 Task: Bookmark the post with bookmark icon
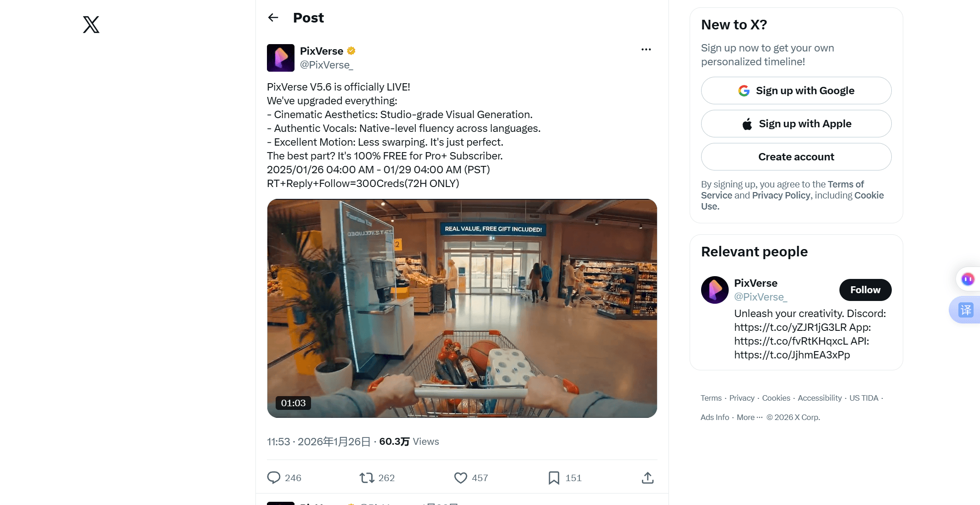(x=554, y=478)
